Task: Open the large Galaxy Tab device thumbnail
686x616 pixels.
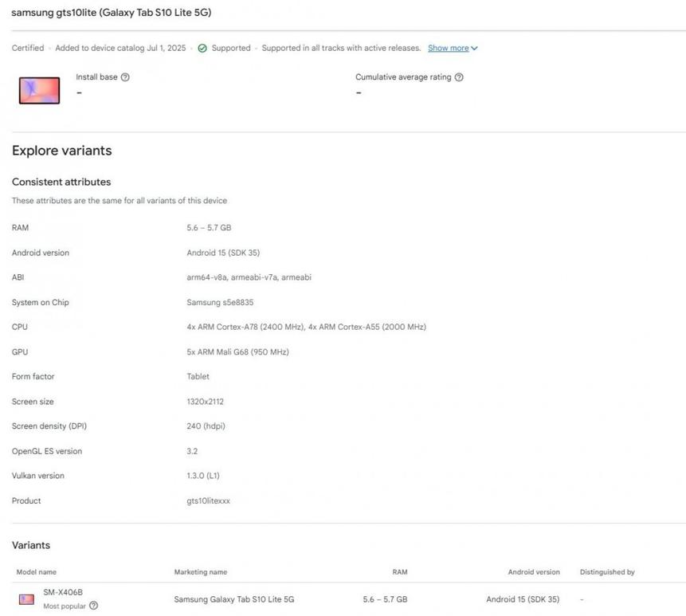Action: (x=39, y=90)
